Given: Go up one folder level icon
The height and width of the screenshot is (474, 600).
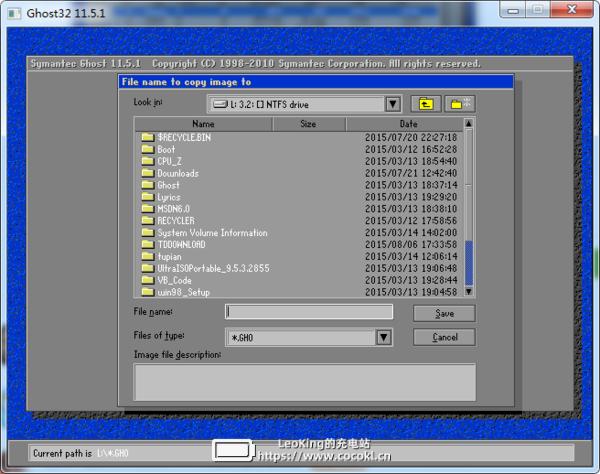Looking at the screenshot, I should pos(426,104).
